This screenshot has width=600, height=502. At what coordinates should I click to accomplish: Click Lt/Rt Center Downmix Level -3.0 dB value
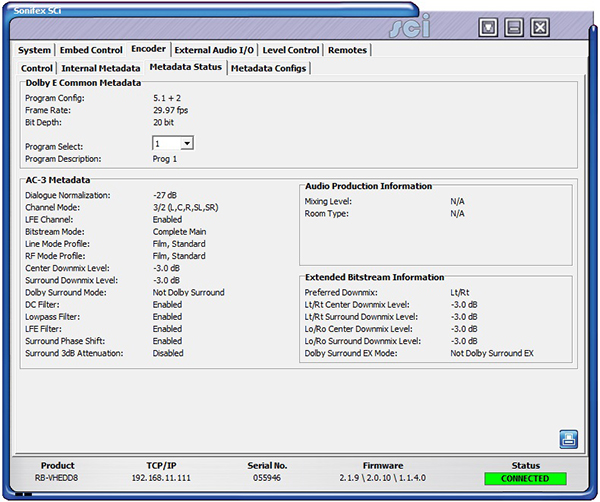(464, 305)
